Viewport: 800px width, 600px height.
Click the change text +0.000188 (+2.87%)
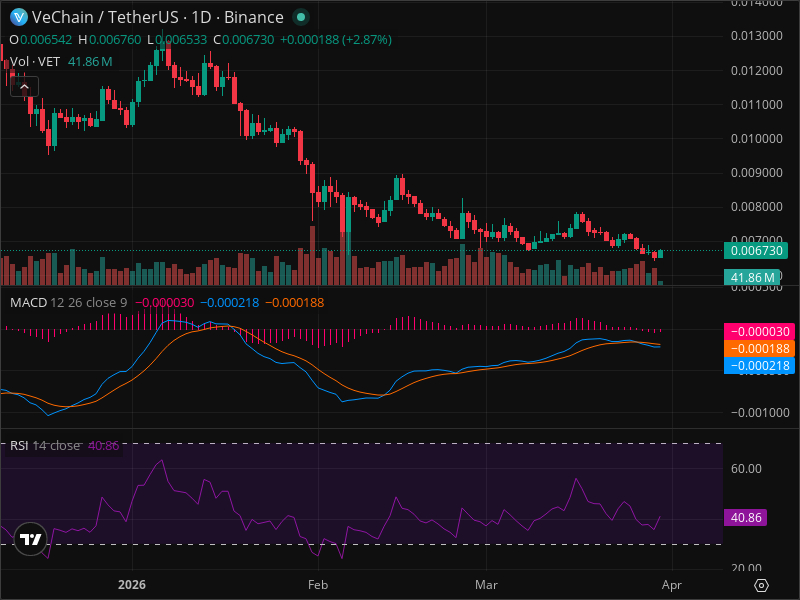(336, 40)
